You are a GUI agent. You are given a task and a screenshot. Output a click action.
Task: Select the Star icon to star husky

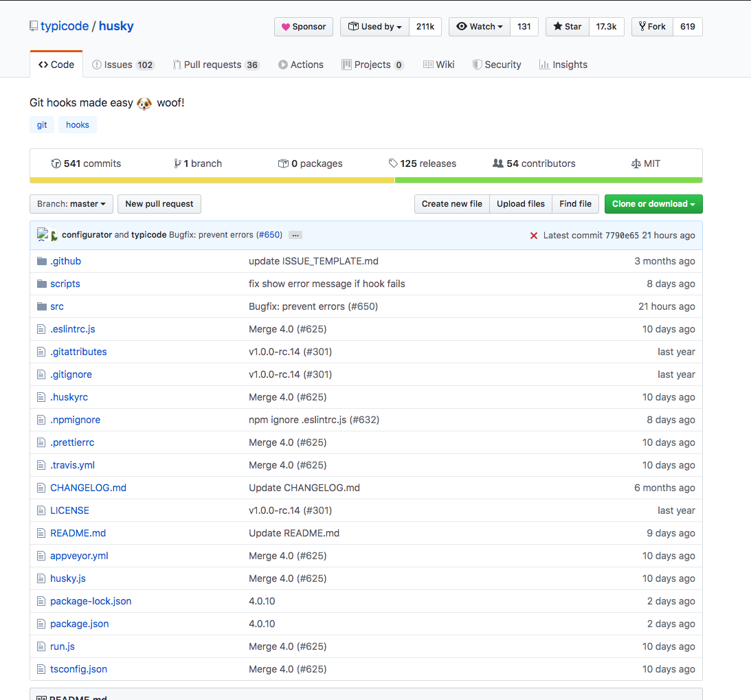pos(557,26)
